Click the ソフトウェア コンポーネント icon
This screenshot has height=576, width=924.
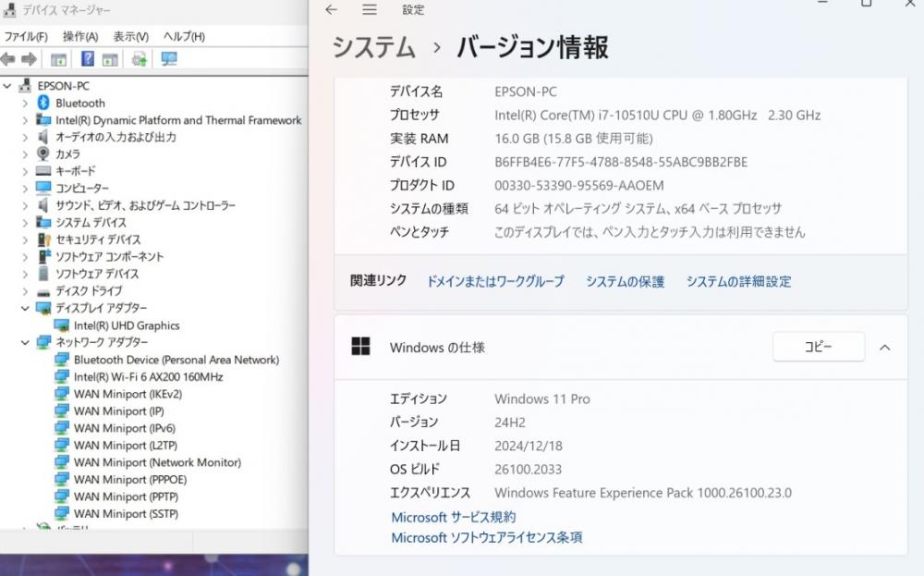(x=44, y=256)
